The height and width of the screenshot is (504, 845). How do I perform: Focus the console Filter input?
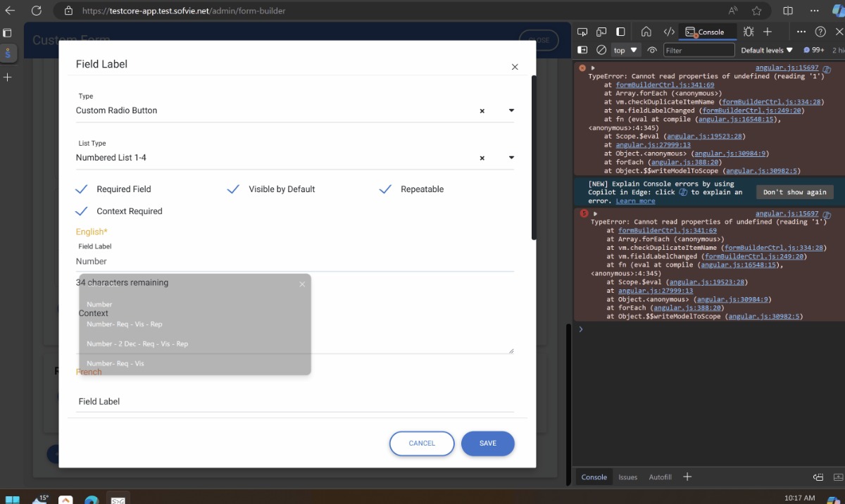coord(699,50)
